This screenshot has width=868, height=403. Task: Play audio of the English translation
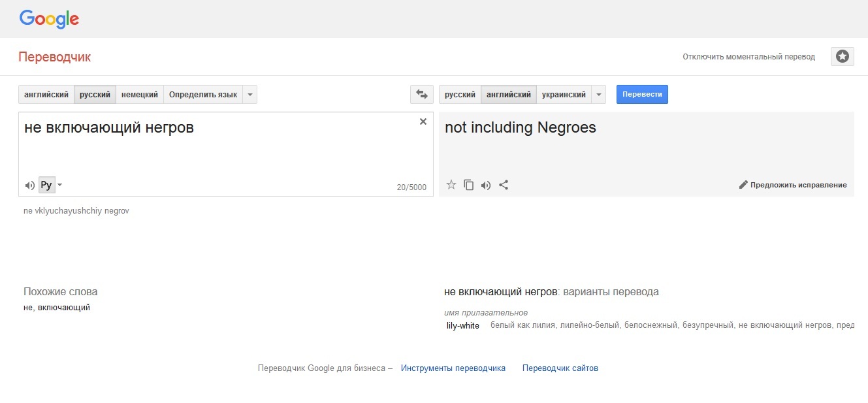485,185
